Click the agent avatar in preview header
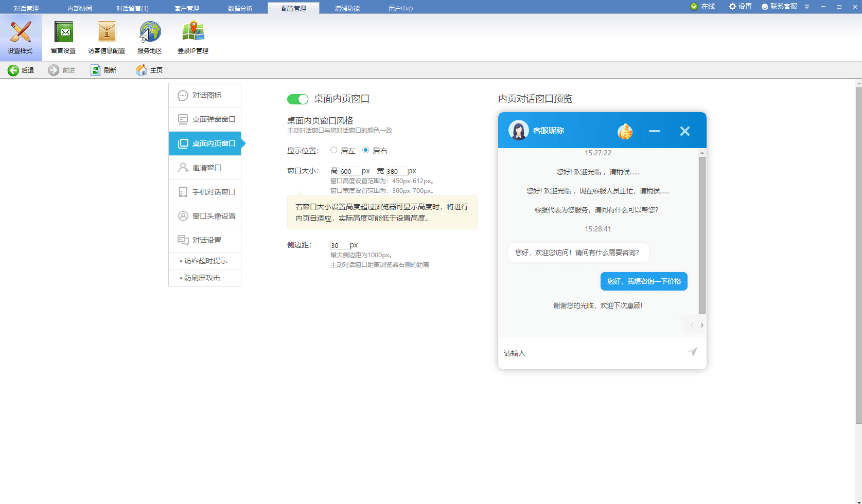862x504 pixels. click(519, 130)
